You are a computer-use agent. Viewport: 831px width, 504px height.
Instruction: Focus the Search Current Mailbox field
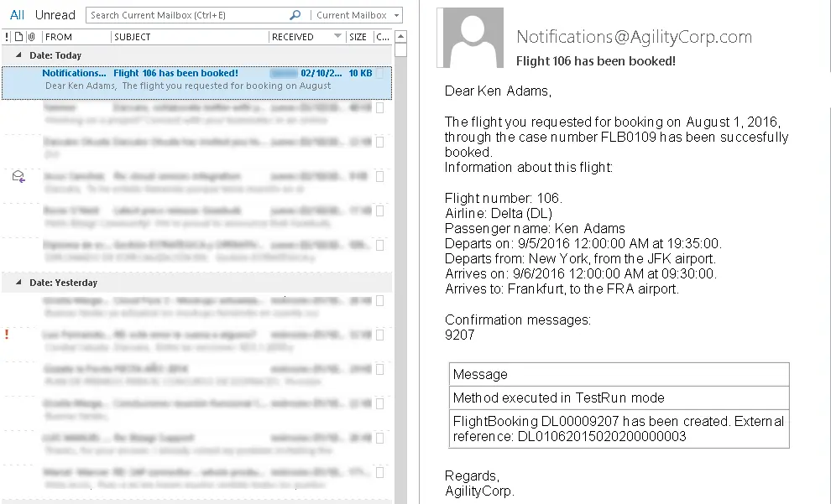(188, 15)
